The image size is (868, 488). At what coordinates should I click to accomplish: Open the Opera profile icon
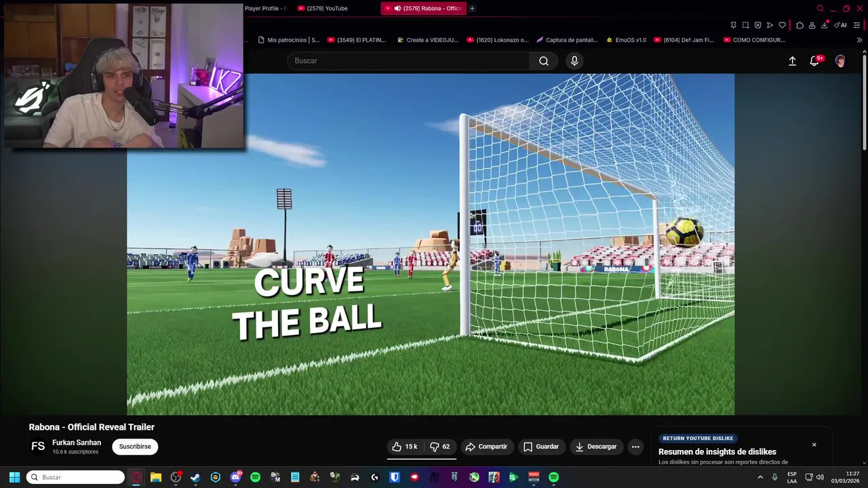(812, 25)
